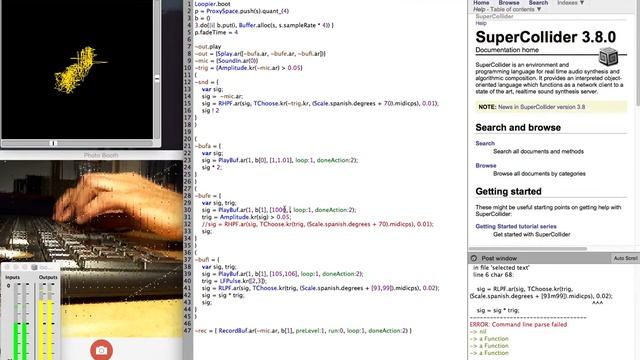The image size is (640, 360).
Task: Click the Help breadcrumb link
Action: point(481,23)
